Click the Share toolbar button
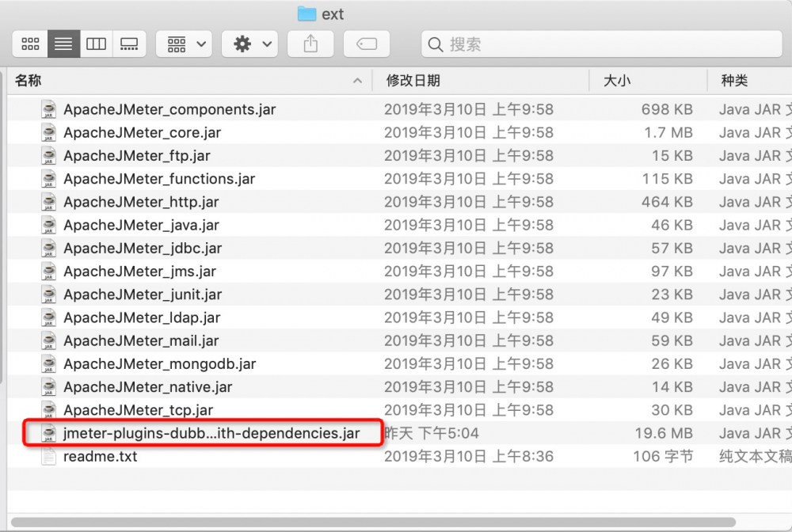This screenshot has width=792, height=532. (310, 44)
